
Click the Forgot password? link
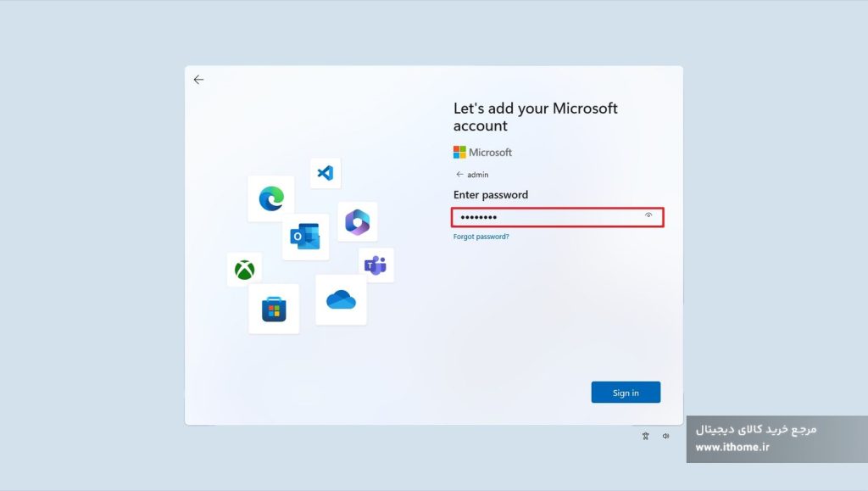(481, 237)
